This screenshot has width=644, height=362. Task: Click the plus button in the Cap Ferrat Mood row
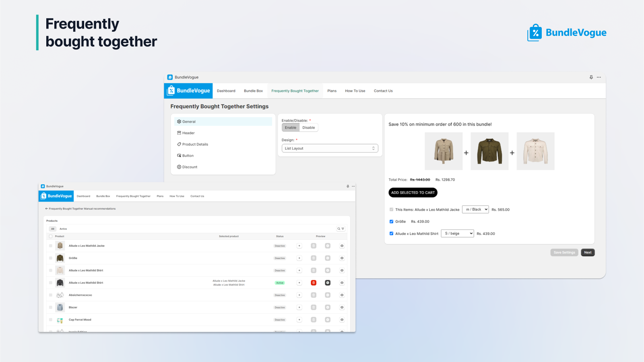pyautogui.click(x=299, y=320)
